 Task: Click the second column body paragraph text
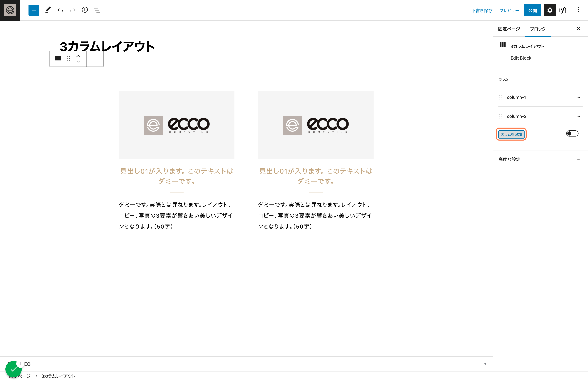[315, 215]
